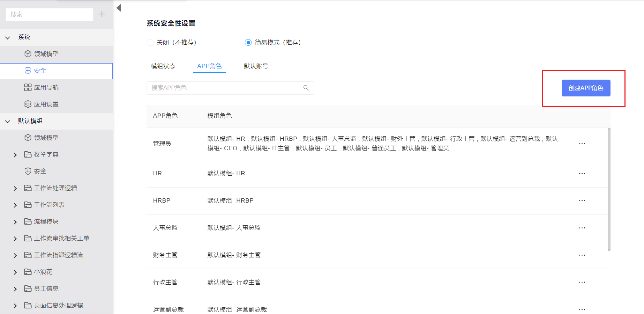Open more options for HRBP row

(582, 201)
